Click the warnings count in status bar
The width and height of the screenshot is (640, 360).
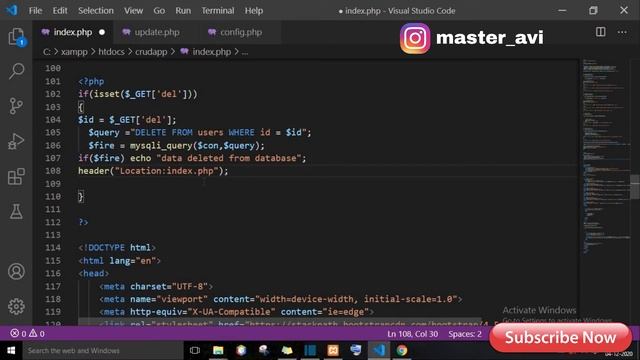coord(37,334)
